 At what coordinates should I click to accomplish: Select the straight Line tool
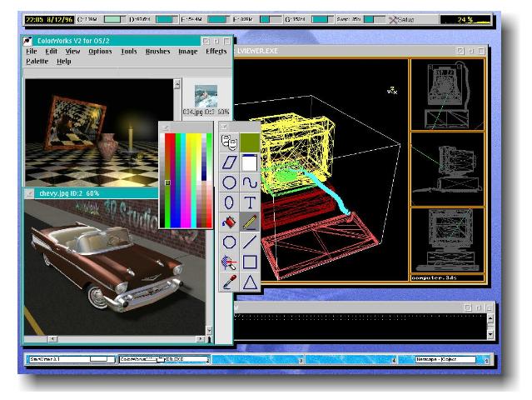tap(250, 242)
